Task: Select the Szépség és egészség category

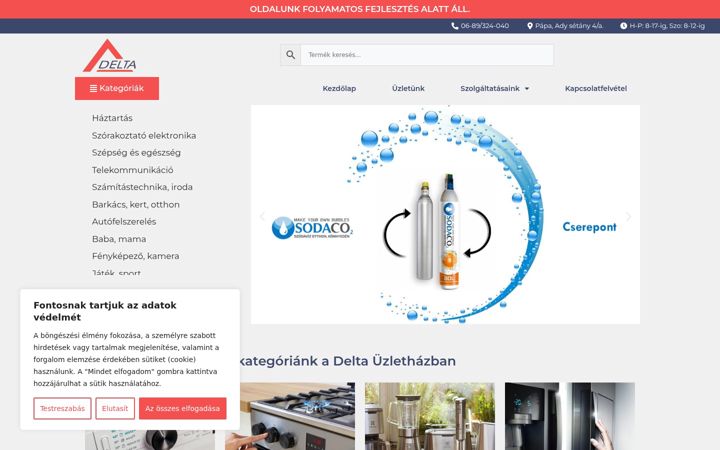Action: pos(136,152)
